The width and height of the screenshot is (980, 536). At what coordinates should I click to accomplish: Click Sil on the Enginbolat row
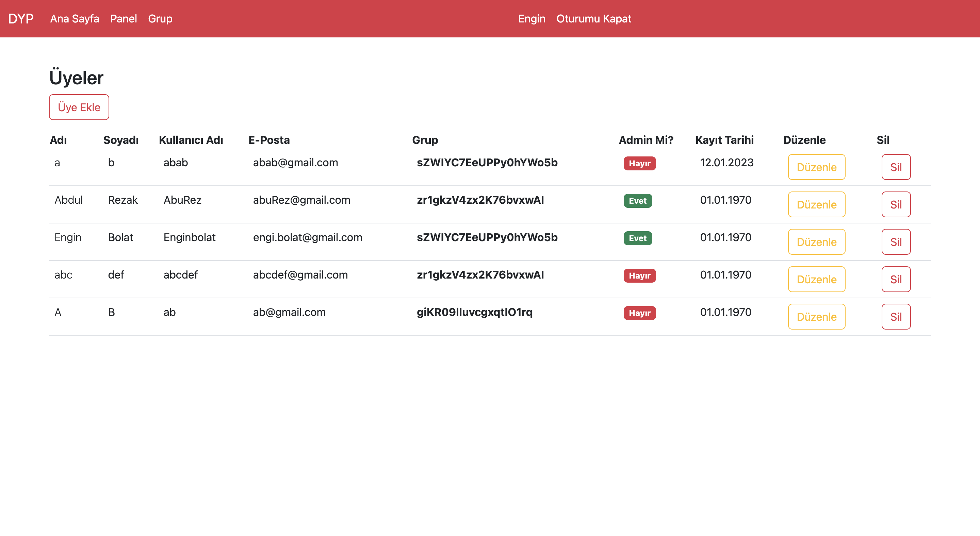896,241
